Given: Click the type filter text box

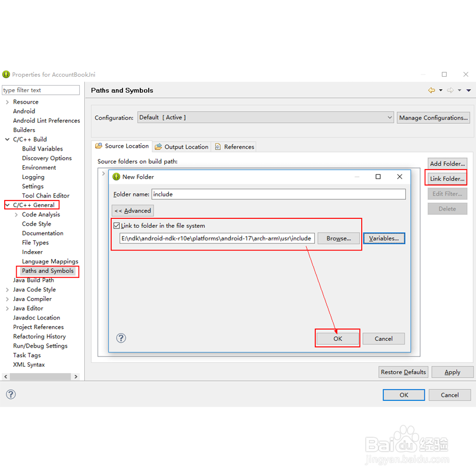Looking at the screenshot, I should [x=40, y=90].
